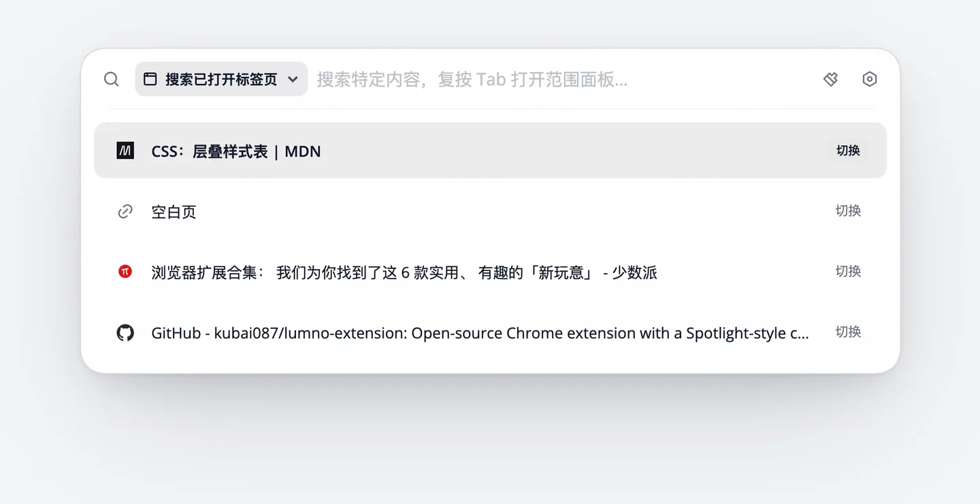This screenshot has height=504, width=980.
Task: Click the red 少数派 favicon
Action: point(125,272)
